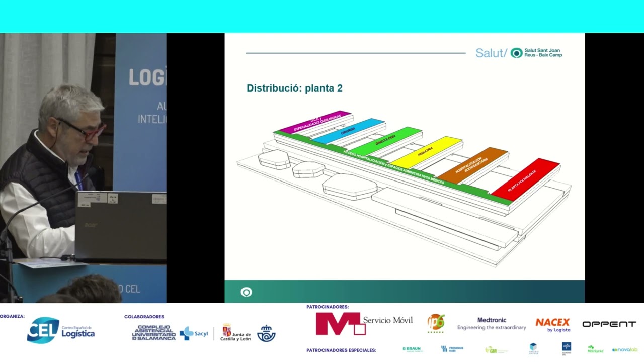Viewport: 644px width, 362px height.
Task: Click the Correos postal horn logo
Action: pos(266,333)
